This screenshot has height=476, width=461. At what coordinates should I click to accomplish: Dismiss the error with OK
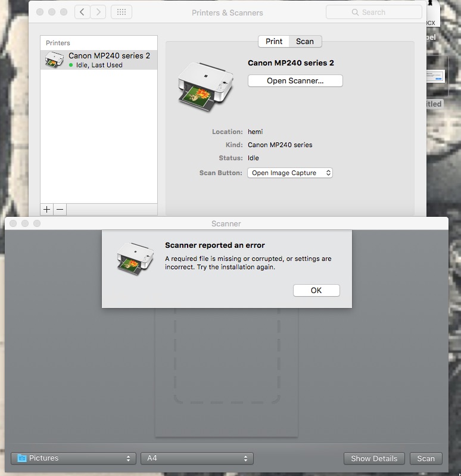316,291
